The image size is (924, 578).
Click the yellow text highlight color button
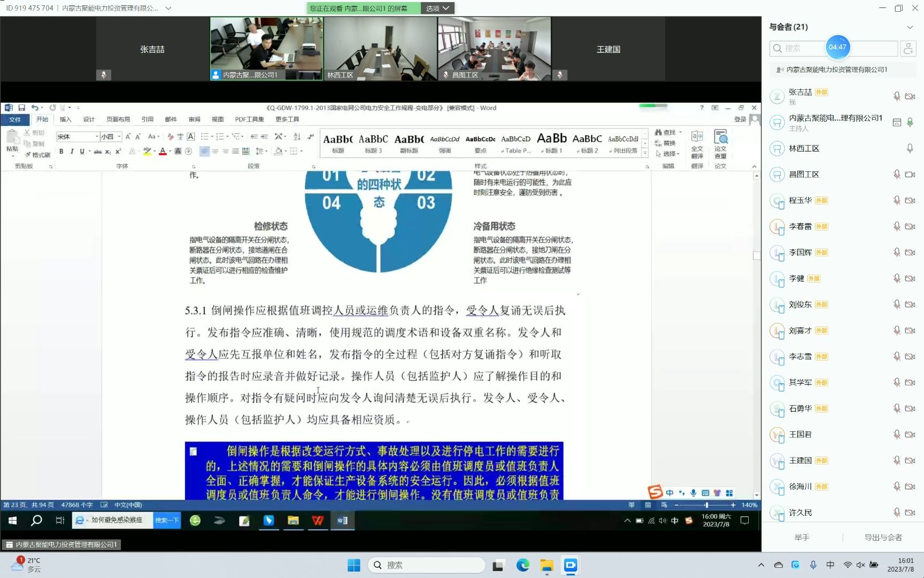tap(147, 151)
